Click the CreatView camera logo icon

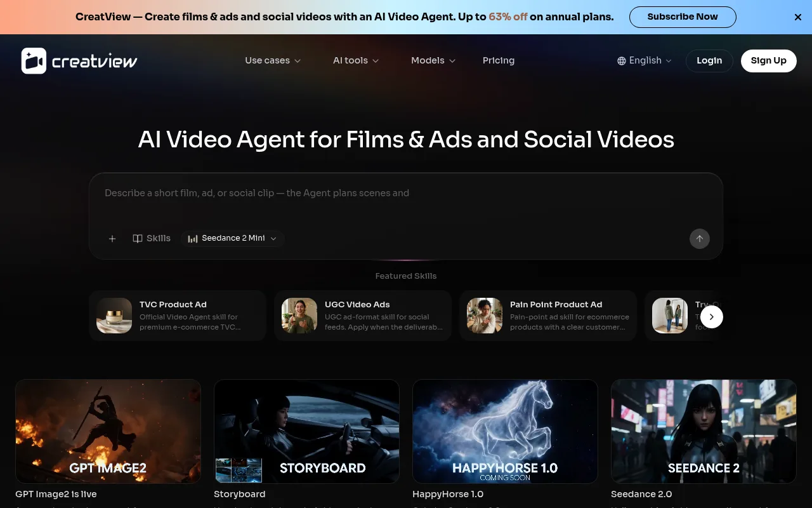coord(34,61)
